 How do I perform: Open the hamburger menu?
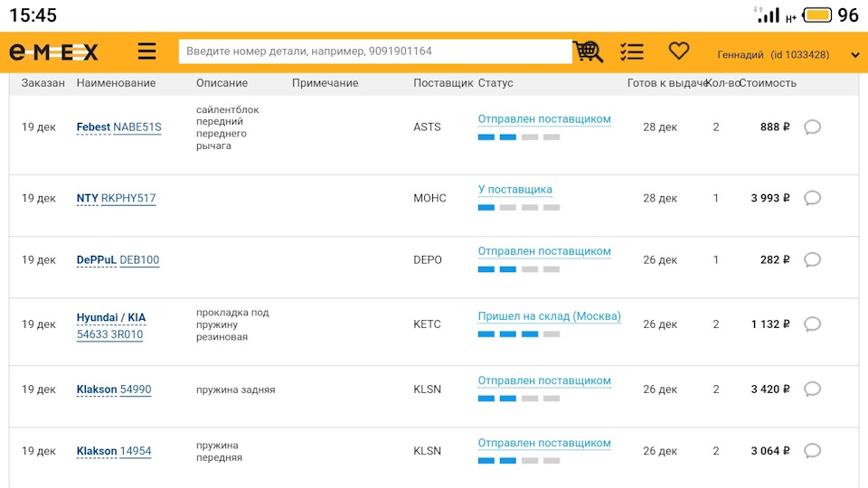pos(147,52)
